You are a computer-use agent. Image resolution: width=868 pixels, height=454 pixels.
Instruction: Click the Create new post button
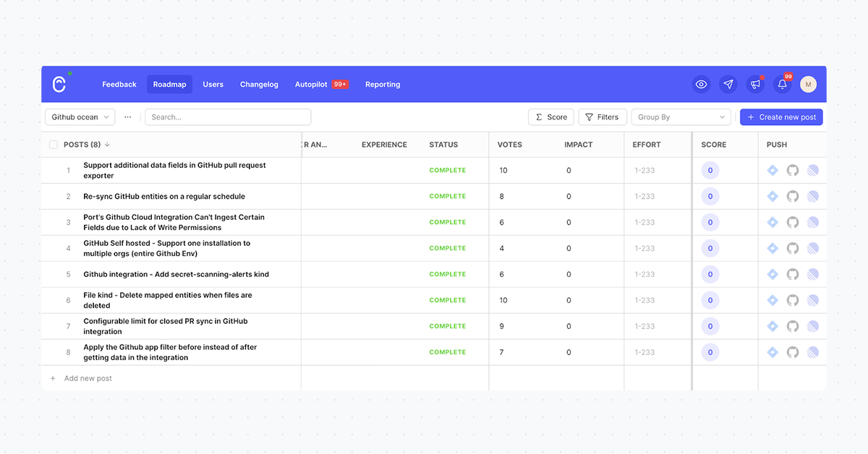(781, 117)
